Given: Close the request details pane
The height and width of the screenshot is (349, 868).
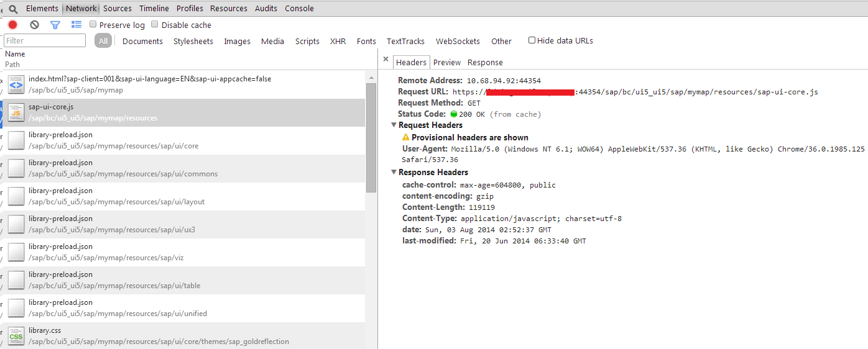Looking at the screenshot, I should coord(386,60).
